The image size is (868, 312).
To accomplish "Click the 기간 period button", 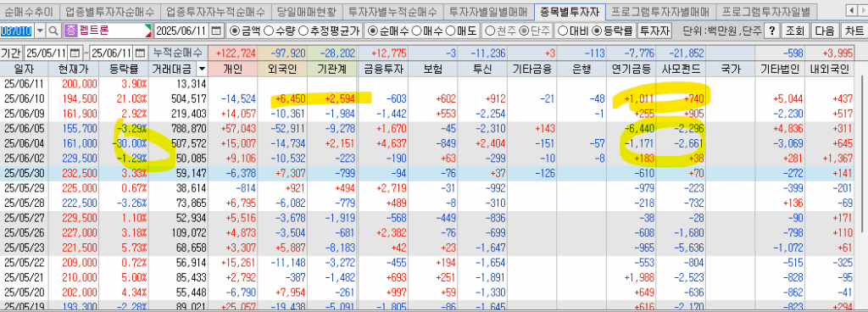I will click(x=11, y=53).
